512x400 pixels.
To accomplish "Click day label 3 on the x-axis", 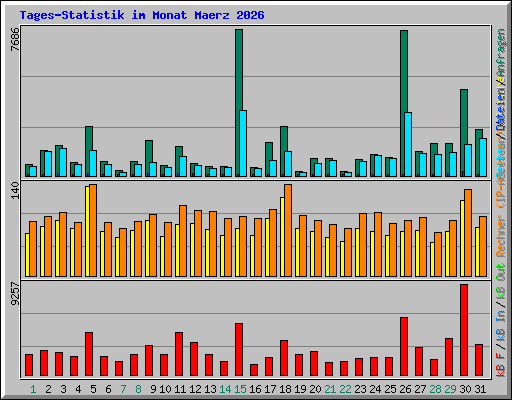I will point(63,389).
